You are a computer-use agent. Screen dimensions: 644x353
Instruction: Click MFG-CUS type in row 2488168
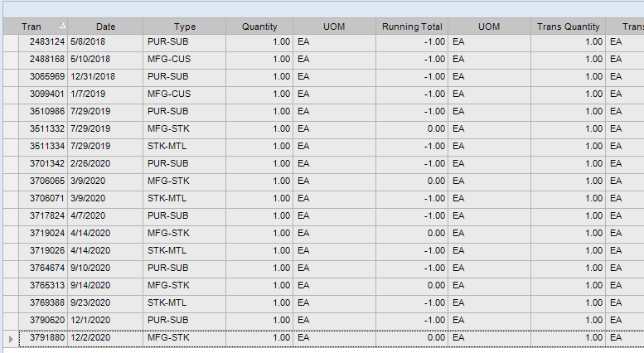pos(169,59)
